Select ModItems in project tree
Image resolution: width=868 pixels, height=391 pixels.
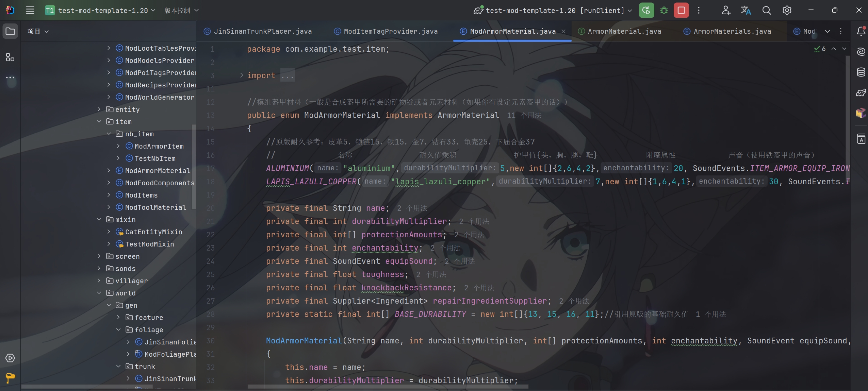(142, 195)
